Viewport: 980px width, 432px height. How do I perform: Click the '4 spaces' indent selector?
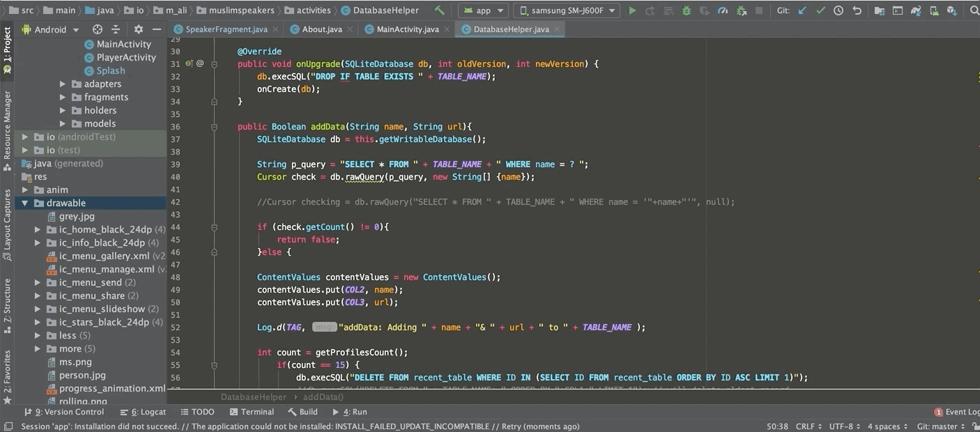point(887,426)
